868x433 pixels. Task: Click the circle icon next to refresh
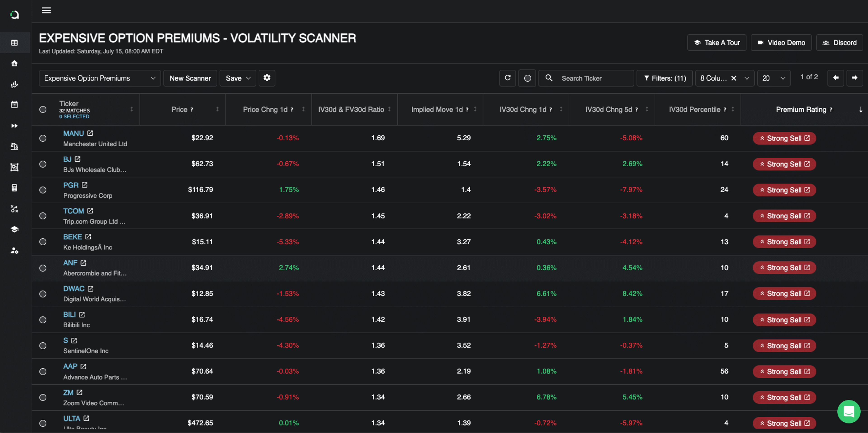527,78
